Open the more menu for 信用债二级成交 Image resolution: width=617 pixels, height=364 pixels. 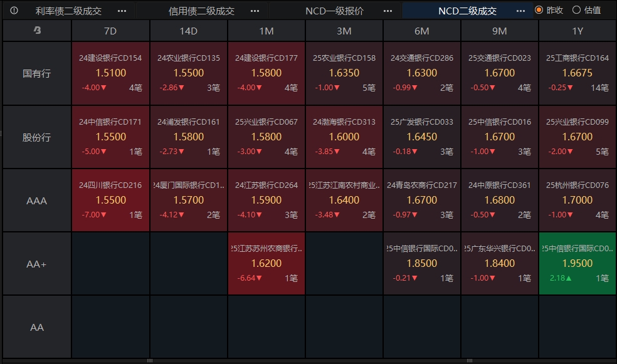point(255,11)
